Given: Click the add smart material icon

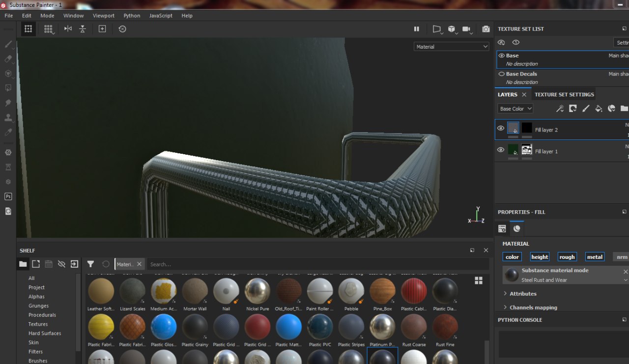Looking at the screenshot, I should click(x=611, y=109).
